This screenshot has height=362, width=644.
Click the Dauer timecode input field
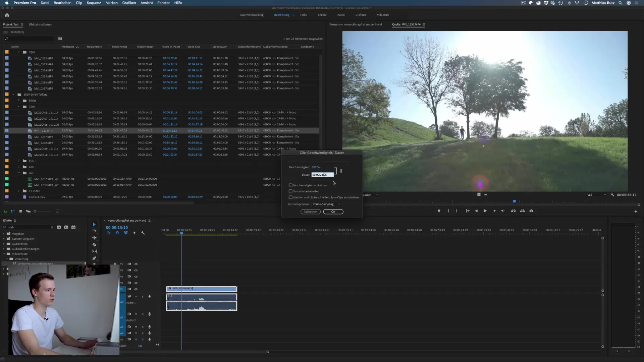pos(323,175)
